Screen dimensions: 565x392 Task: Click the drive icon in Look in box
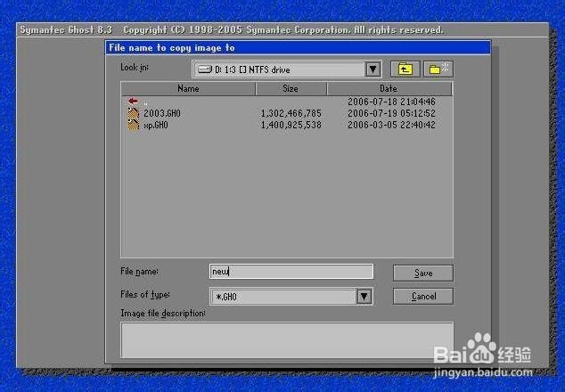click(x=205, y=69)
